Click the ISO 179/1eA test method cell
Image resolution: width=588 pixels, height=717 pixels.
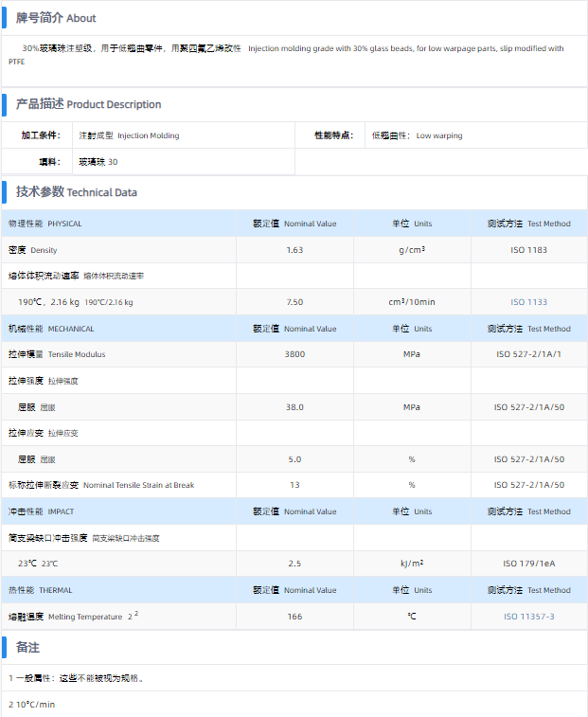(x=529, y=564)
